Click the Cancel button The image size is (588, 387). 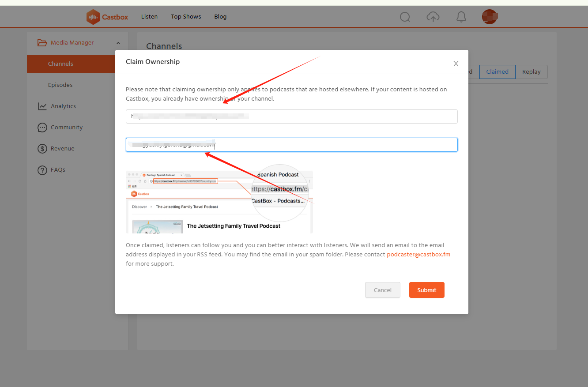[x=383, y=290]
